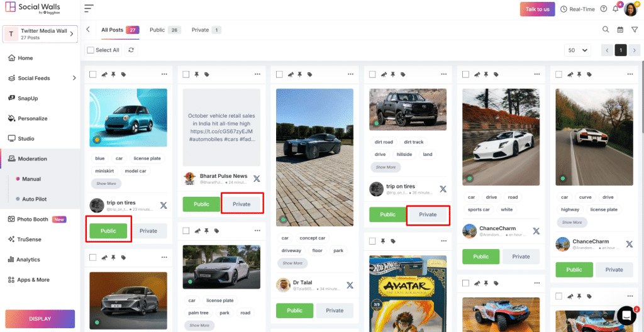Open the notifications bell icon
The width and height of the screenshot is (644, 332).
616,9
